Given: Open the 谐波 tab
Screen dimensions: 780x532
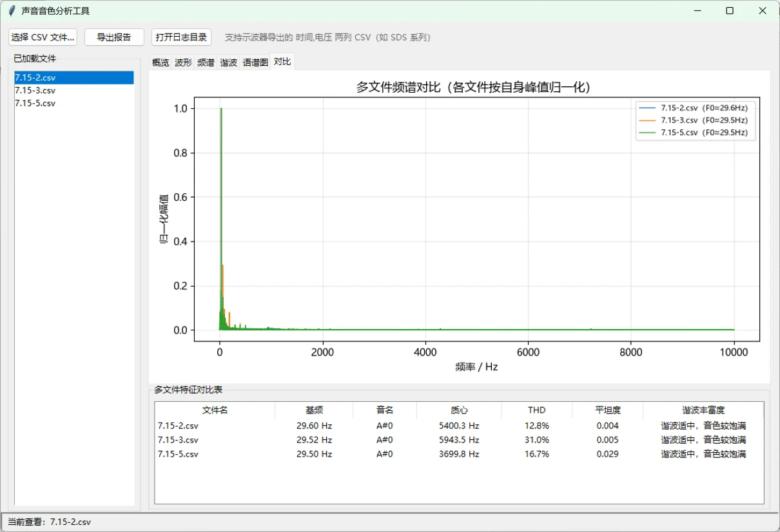Looking at the screenshot, I should [228, 62].
